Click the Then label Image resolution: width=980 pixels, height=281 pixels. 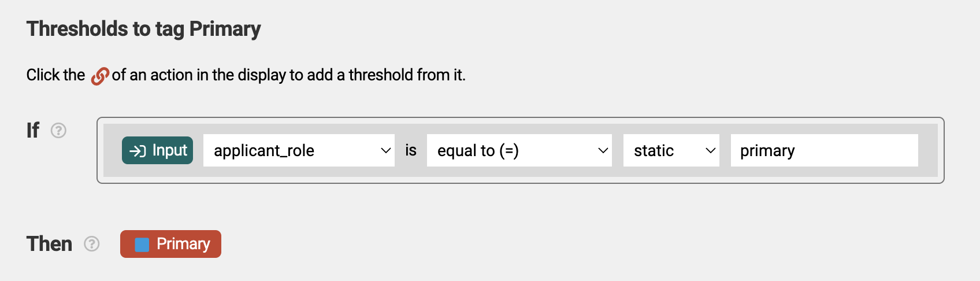50,244
